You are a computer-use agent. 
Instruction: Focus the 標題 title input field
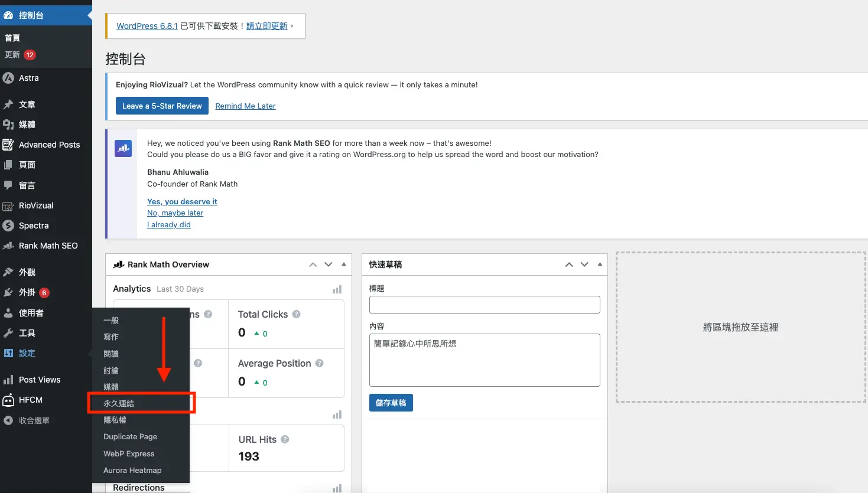coord(485,305)
